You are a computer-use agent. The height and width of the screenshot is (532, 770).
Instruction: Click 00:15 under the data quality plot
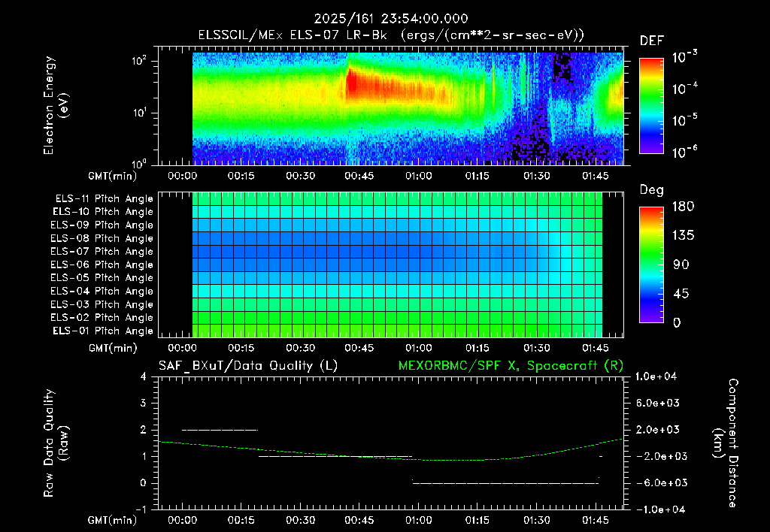[241, 520]
